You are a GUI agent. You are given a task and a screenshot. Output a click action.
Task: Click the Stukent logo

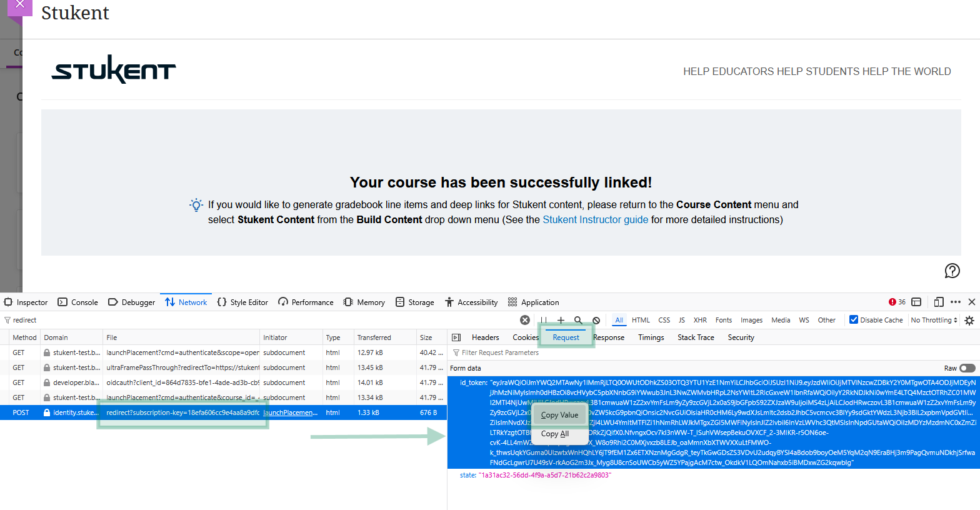pyautogui.click(x=114, y=69)
